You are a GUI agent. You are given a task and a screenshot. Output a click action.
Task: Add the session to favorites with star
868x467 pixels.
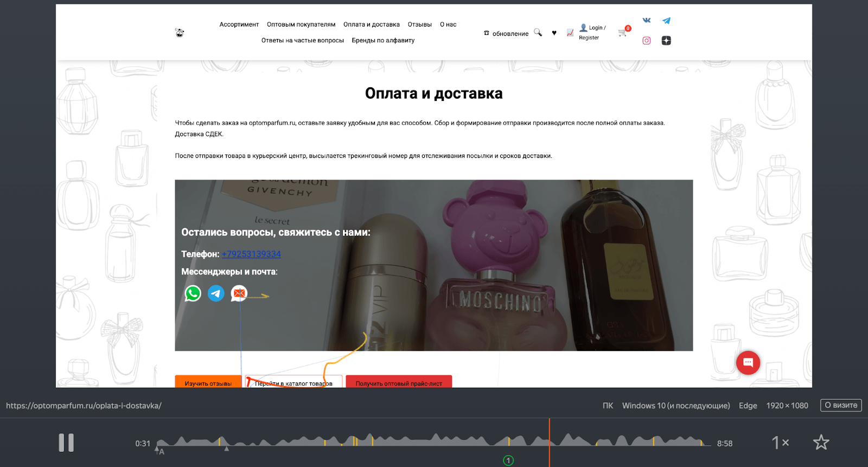[821, 443]
